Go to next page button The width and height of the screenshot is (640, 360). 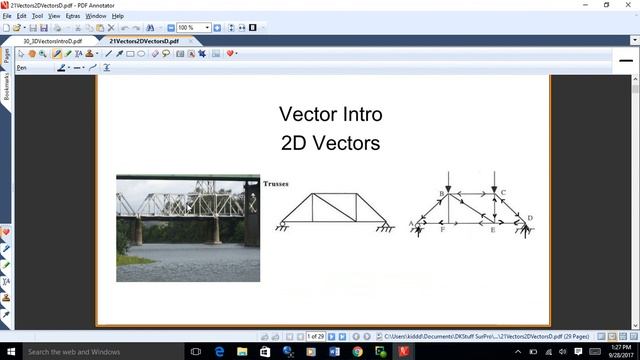332,337
